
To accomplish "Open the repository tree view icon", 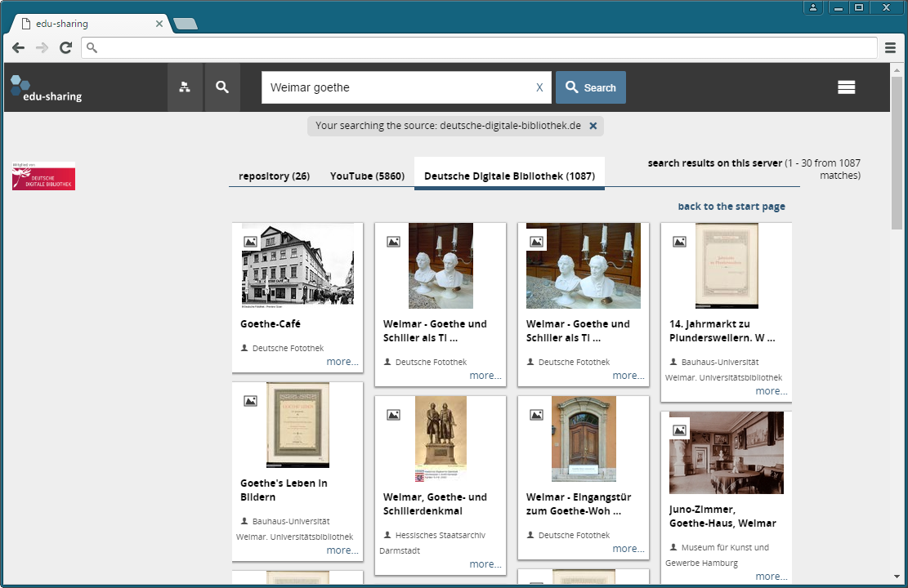I will point(185,87).
